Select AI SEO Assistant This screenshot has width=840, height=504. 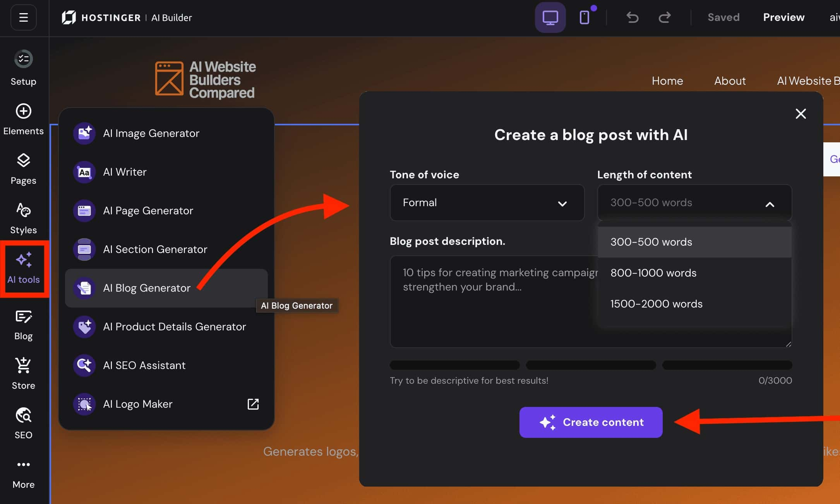click(x=166, y=366)
